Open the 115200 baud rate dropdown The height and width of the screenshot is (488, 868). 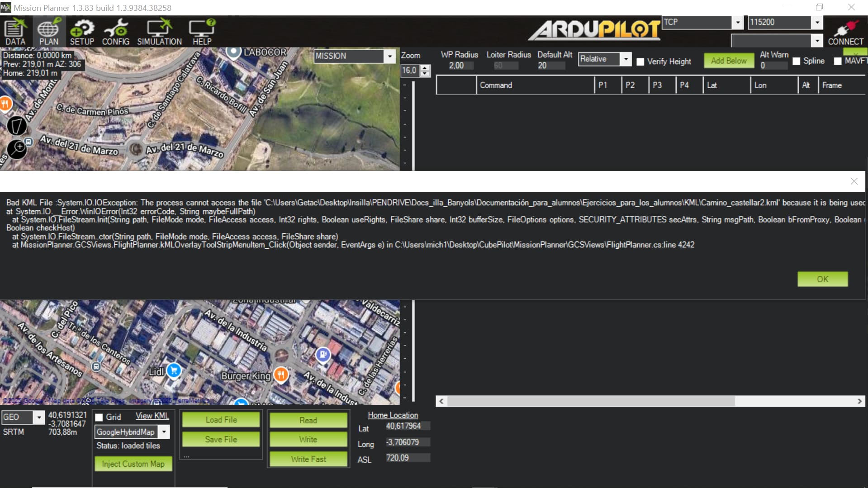(x=817, y=22)
